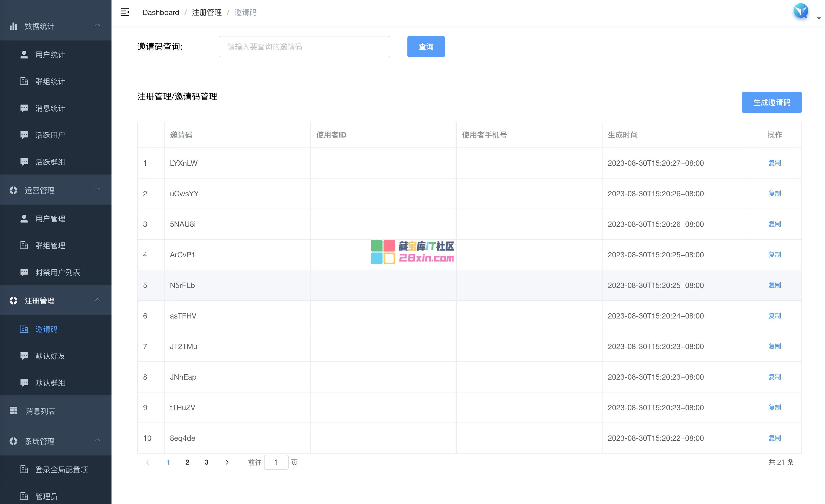This screenshot has width=825, height=504.
Task: Go to page 2 of results
Action: point(188,462)
